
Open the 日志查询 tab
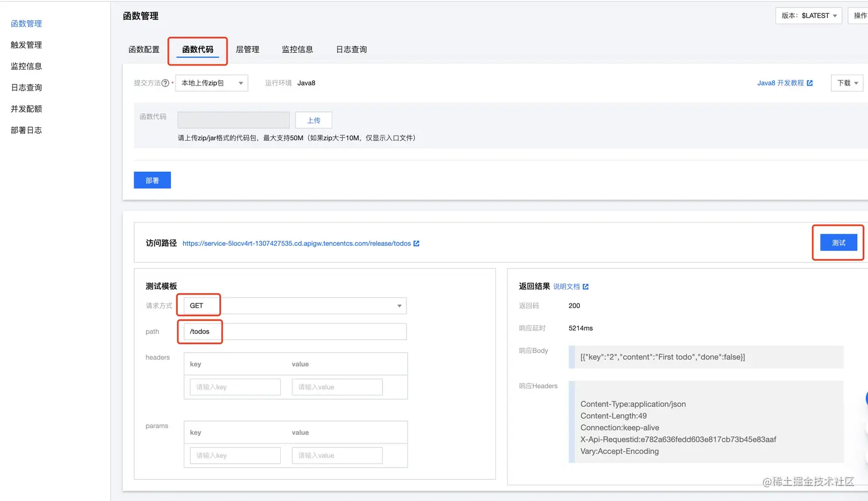tap(351, 49)
